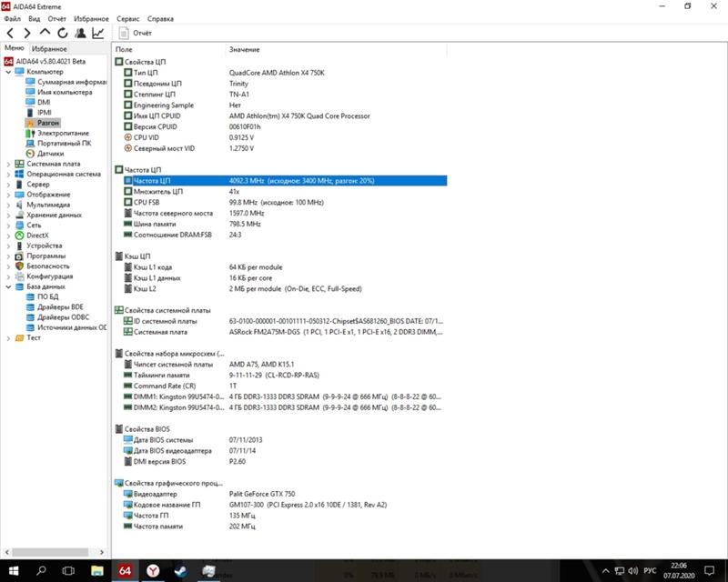728x582 pixels.
Task: Select Драйверы BDE tree item
Action: pos(55,306)
